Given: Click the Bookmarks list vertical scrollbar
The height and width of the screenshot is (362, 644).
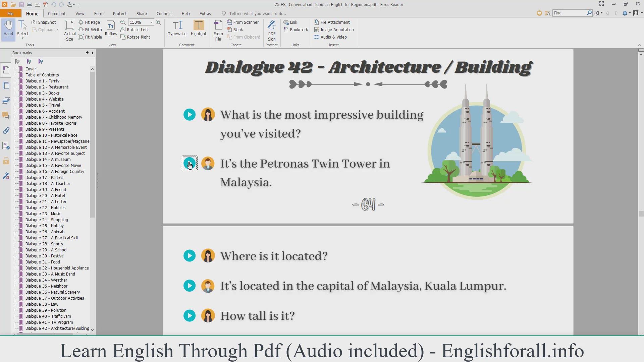Looking at the screenshot, I should (92, 144).
